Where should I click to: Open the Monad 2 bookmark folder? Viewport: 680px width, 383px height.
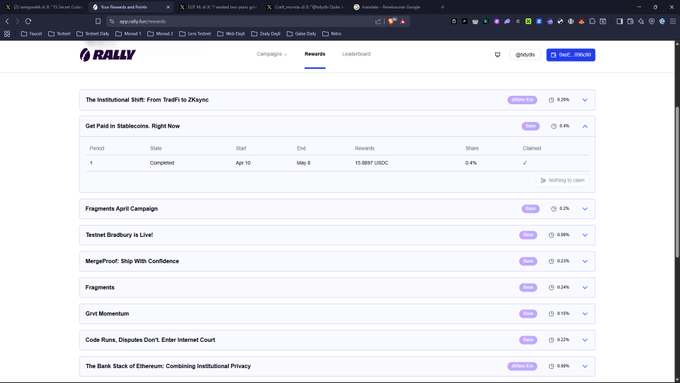[160, 33]
